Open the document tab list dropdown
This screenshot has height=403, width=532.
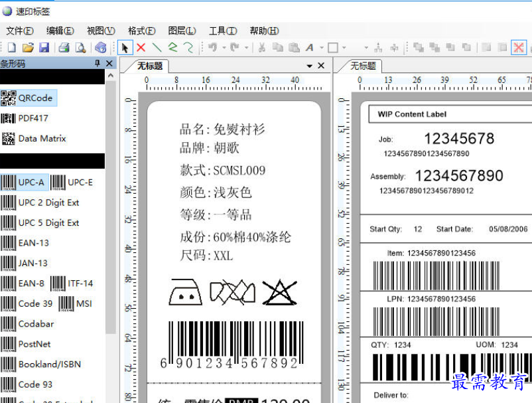pos(309,66)
